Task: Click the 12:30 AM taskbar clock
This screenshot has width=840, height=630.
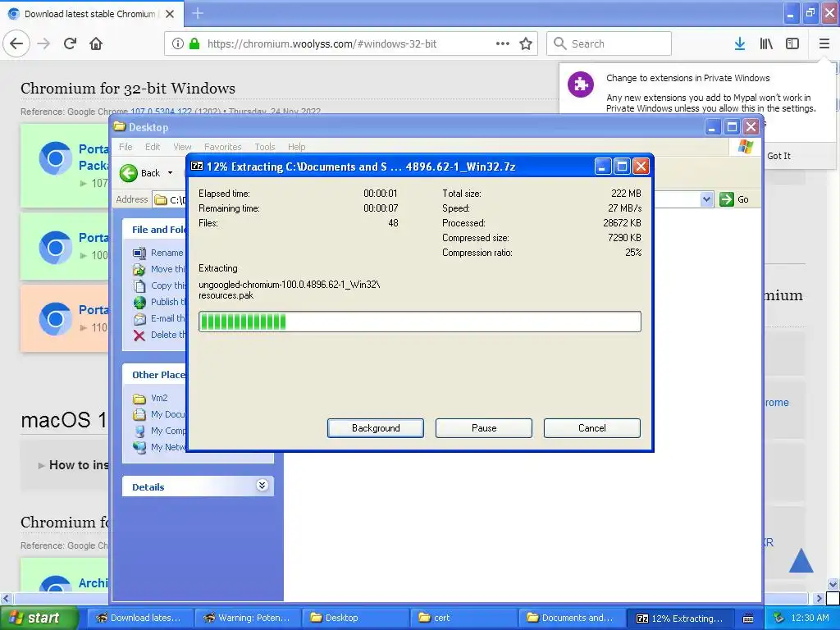Action: click(810, 618)
